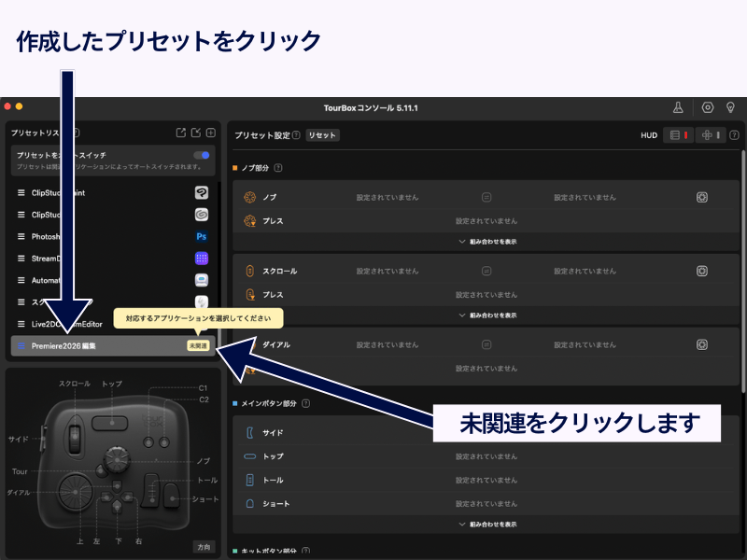Click the import preset icon in preset list header

[x=196, y=133]
